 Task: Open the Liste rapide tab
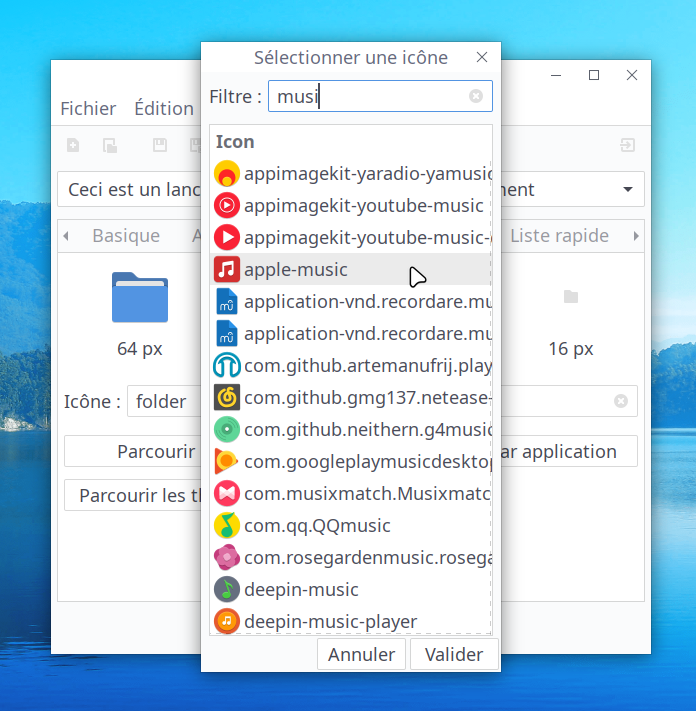coord(559,236)
